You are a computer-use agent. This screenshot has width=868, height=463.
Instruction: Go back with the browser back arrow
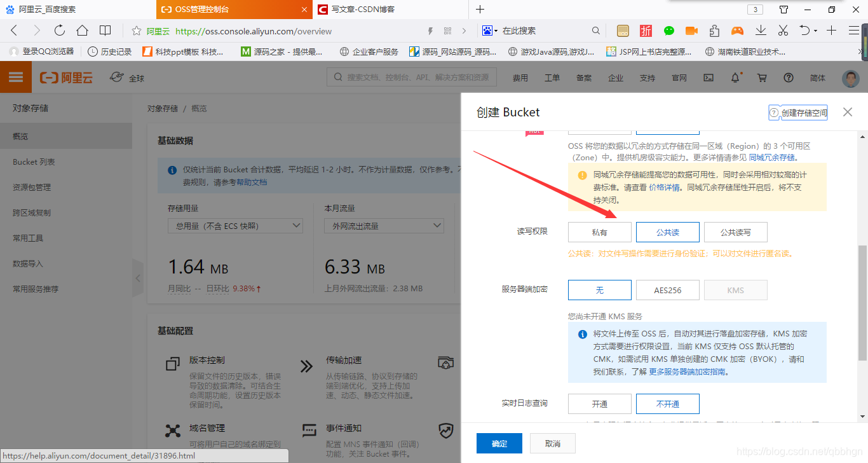coord(14,31)
